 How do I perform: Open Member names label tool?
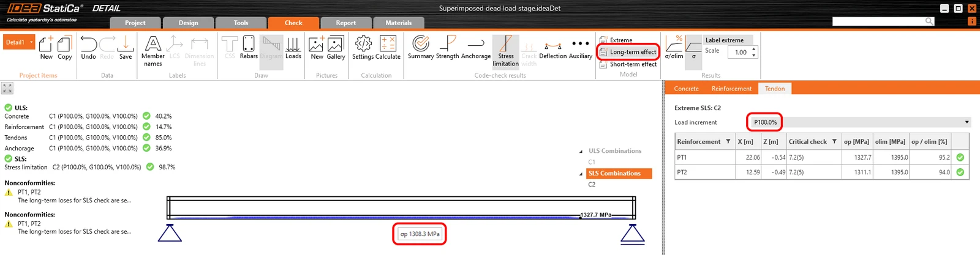click(153, 51)
